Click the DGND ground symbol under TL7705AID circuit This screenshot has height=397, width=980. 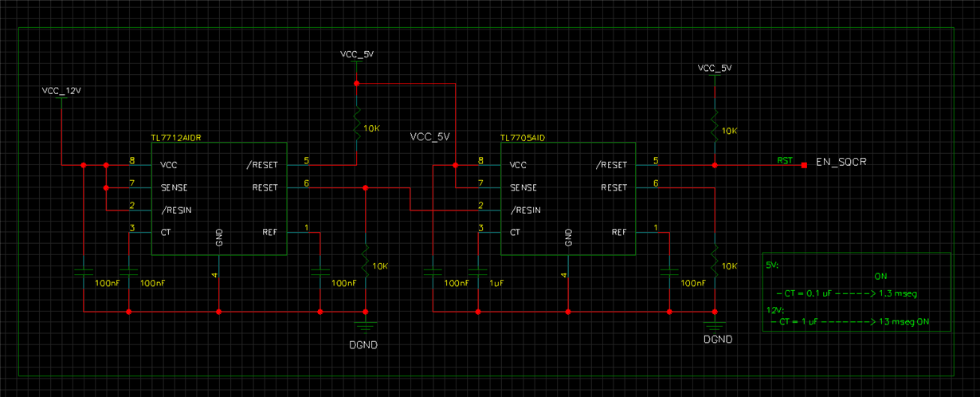715,326
